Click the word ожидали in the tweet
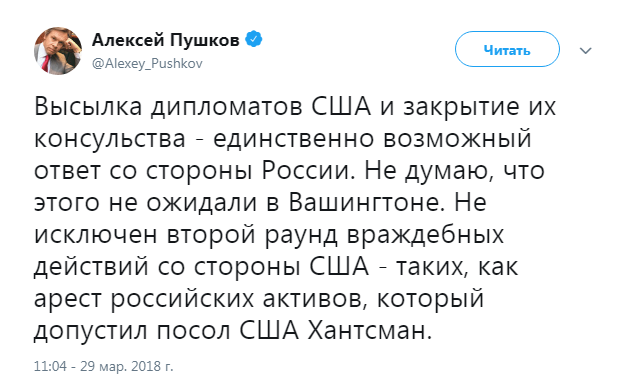This screenshot has width=630, height=384. click(x=201, y=203)
